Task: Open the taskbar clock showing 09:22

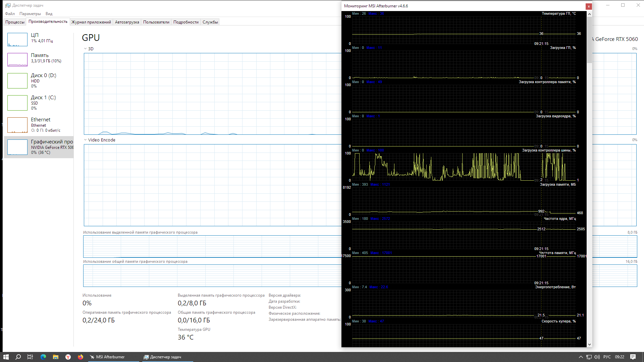Action: (620, 357)
